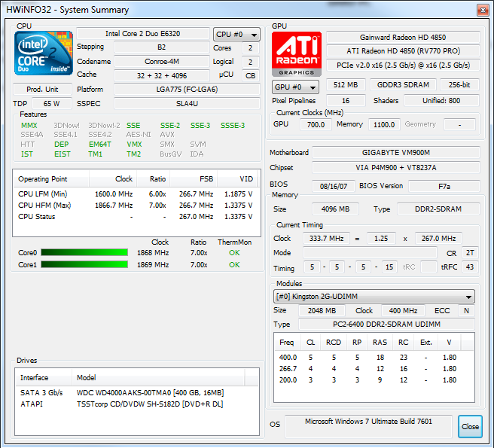Click the BIOS Version F7a field
The width and height of the screenshot is (494, 448).
[444, 186]
